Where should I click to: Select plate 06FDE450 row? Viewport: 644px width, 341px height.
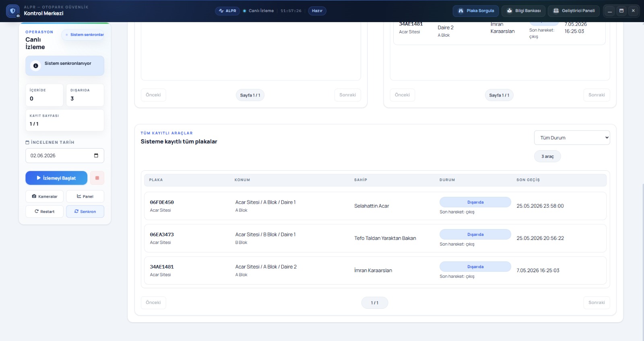tap(375, 206)
